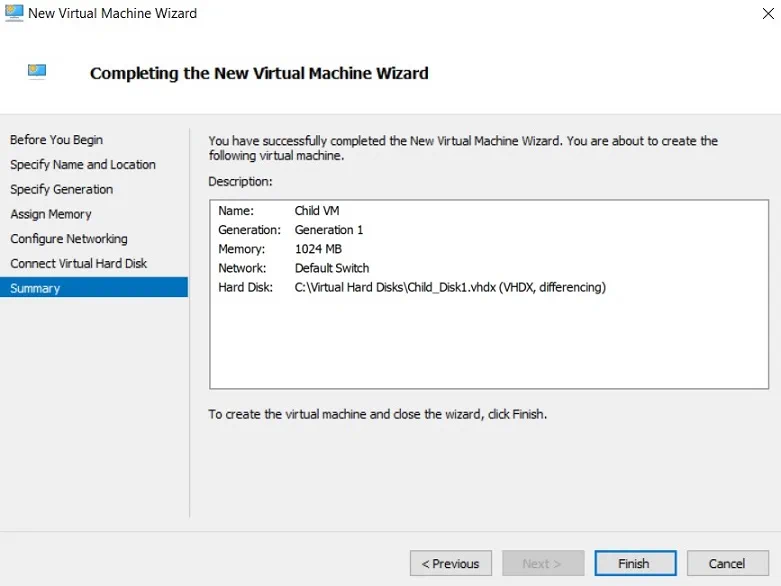
Task: Jump to the Assign Memory step
Action: click(x=51, y=214)
